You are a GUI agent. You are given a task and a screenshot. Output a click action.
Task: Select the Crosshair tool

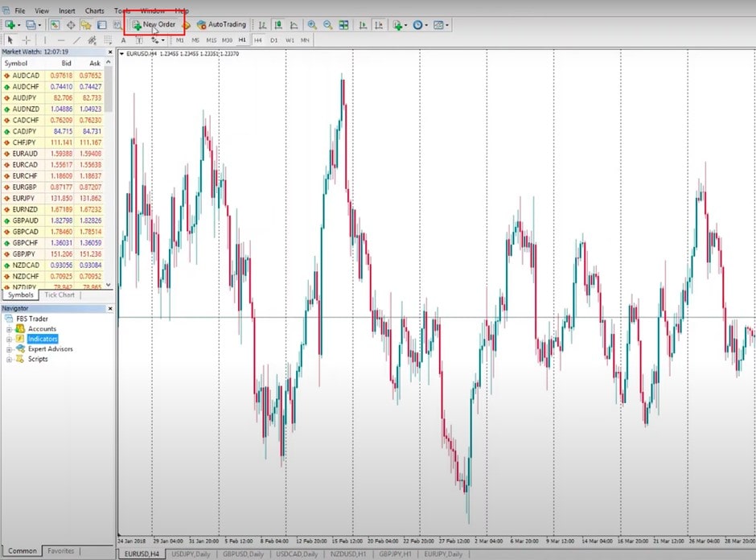click(x=27, y=39)
